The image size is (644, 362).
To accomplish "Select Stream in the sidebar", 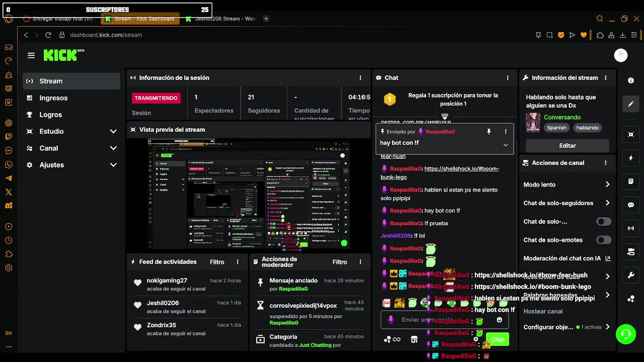I will coord(71,81).
